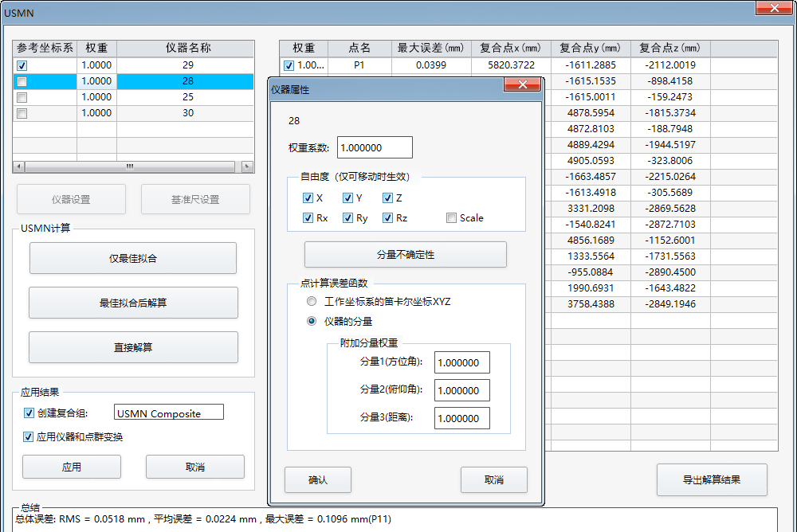
Task: Uncheck the Rx degree of freedom
Action: click(x=308, y=218)
